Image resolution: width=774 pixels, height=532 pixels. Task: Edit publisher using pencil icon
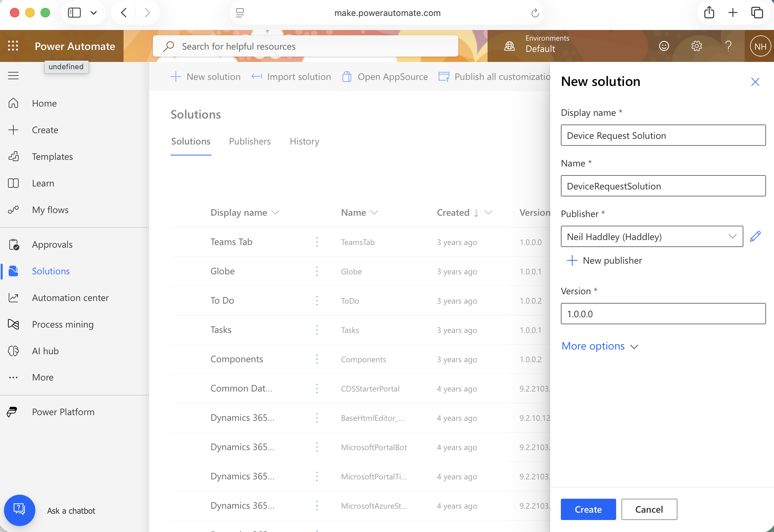(x=755, y=236)
